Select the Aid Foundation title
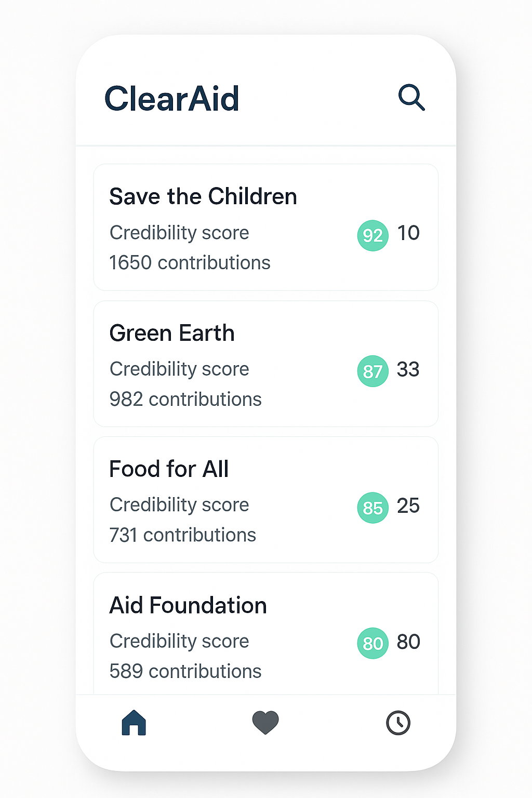Viewport: 532px width, 798px height. point(188,605)
